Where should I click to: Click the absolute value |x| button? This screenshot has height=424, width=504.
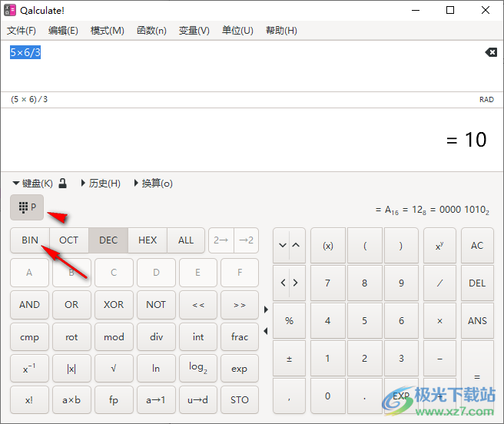(71, 369)
